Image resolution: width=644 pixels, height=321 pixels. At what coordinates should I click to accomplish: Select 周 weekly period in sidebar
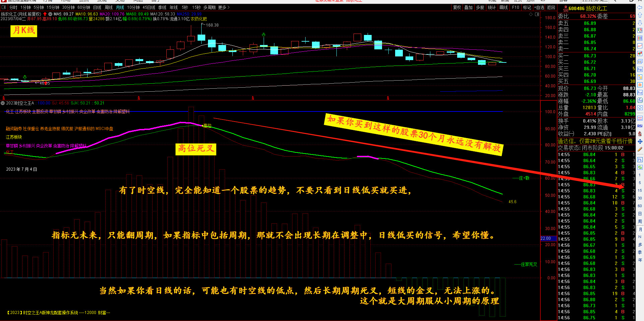640,221
